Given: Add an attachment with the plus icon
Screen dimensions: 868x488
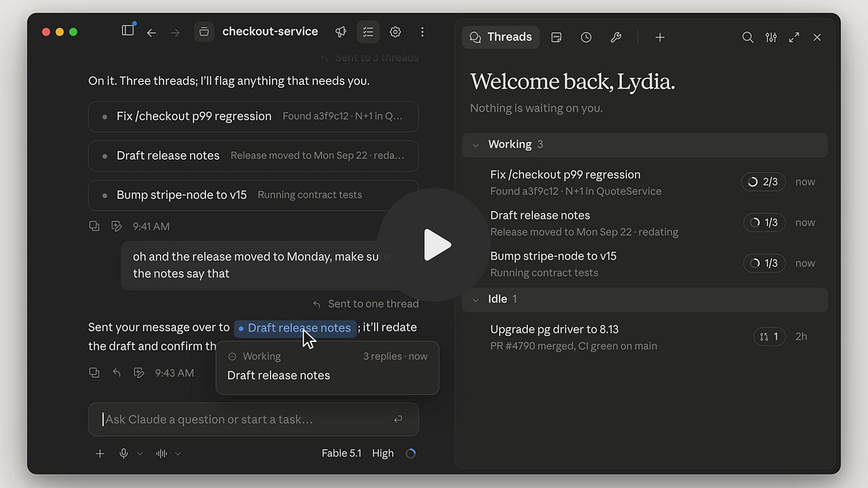Looking at the screenshot, I should pyautogui.click(x=99, y=454).
